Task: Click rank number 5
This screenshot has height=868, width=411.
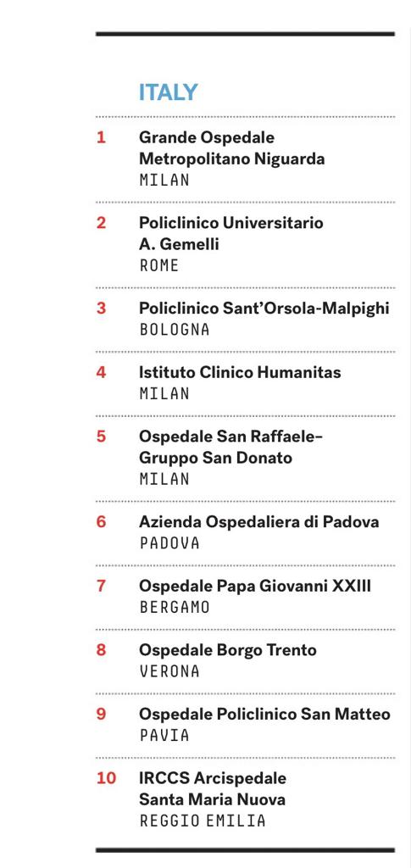Action: pos(101,437)
